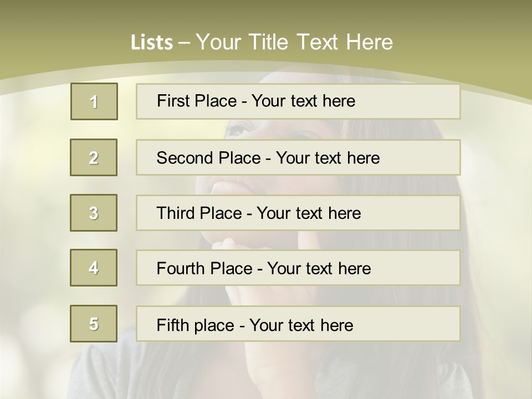
Task: Select the number 2 square
Action: pyautogui.click(x=94, y=157)
